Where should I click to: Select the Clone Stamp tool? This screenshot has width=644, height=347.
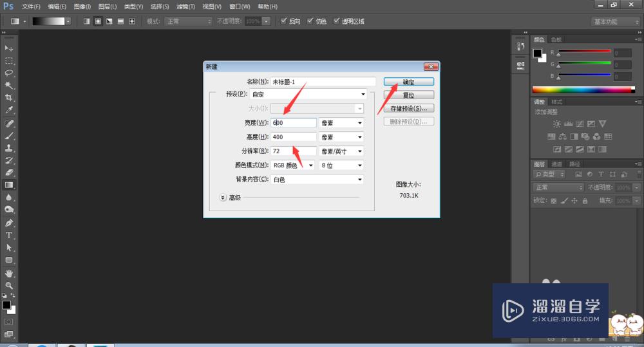[x=8, y=148]
